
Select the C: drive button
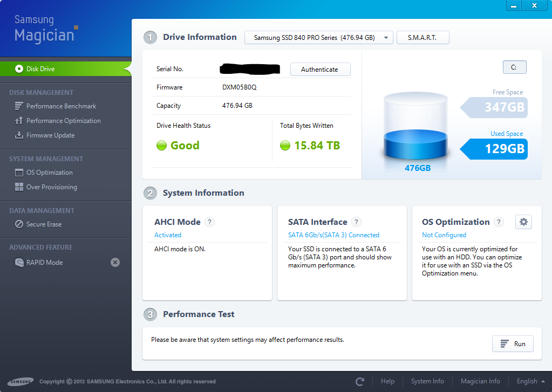(x=514, y=67)
